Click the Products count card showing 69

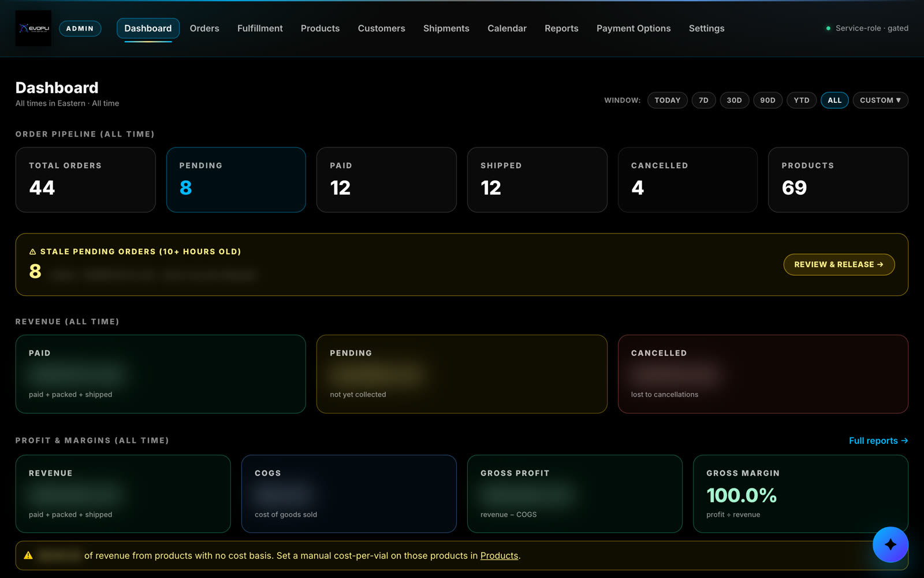pyautogui.click(x=838, y=180)
